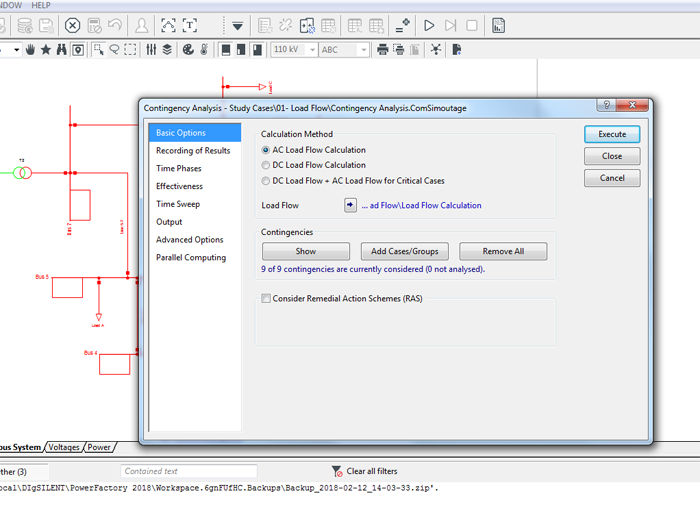Image resolution: width=700 pixels, height=511 pixels.
Task: Click the Add Cases/Groups button
Action: 404,251
